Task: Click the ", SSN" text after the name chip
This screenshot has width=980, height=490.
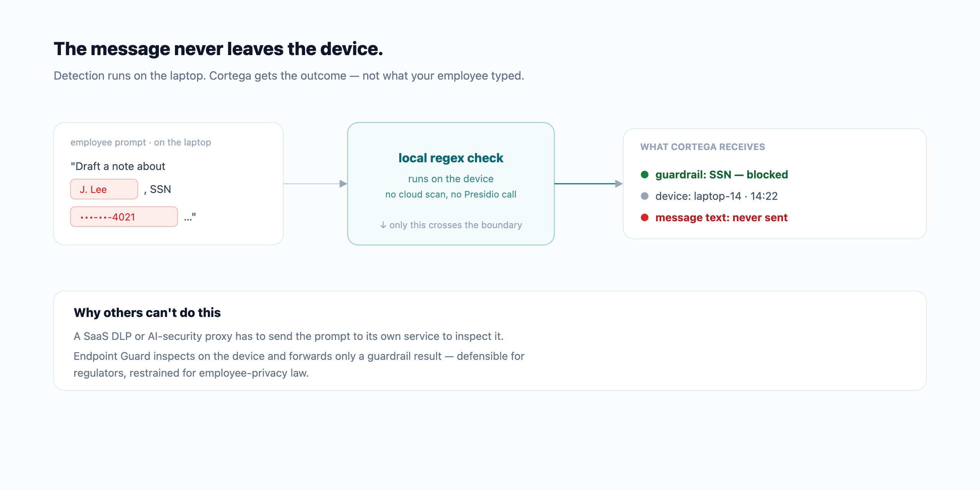Action: click(157, 189)
